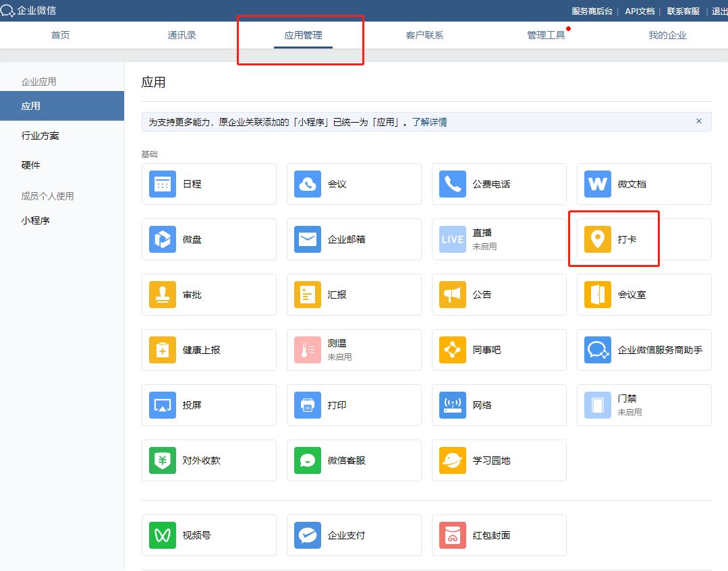This screenshot has height=571, width=728.
Task: Open the 对外收款 green shield icon
Action: tap(163, 460)
